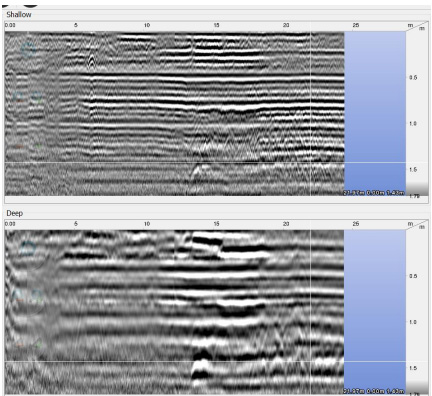Click the 1.0 depth label on Deep axis
432x396 pixels.
pos(413,322)
